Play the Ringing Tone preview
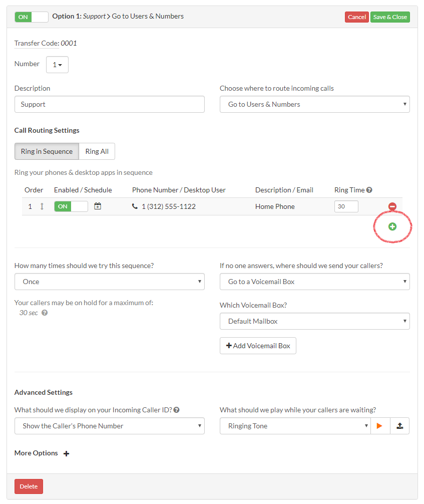 [379, 426]
